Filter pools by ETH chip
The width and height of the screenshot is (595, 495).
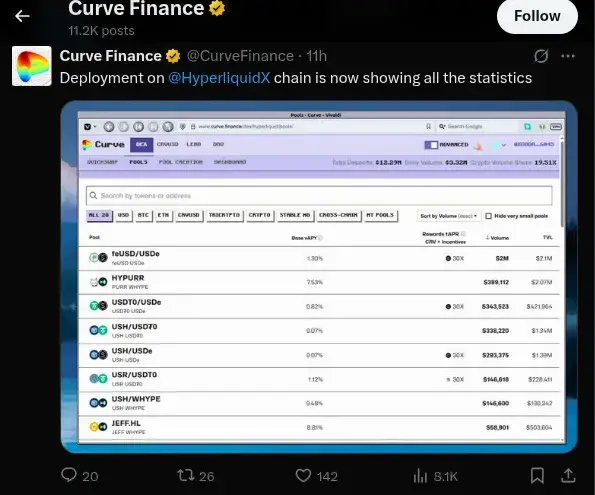(x=163, y=215)
